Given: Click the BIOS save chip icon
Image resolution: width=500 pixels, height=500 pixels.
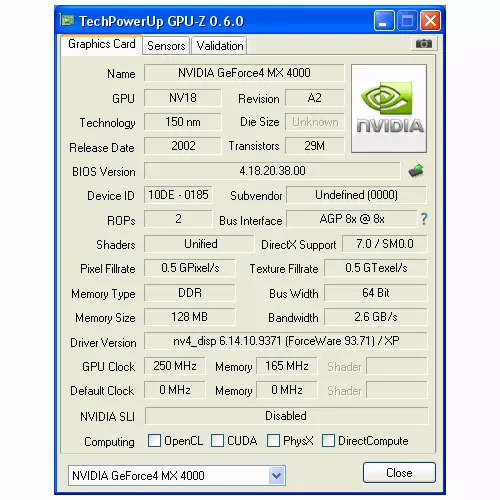Looking at the screenshot, I should (416, 171).
